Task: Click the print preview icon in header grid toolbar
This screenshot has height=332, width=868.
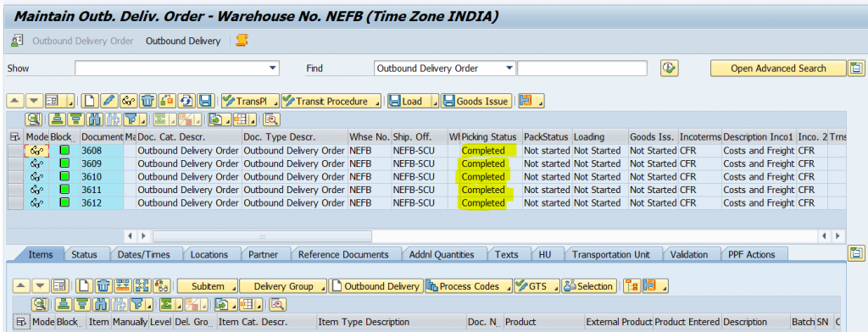Action: tap(272, 119)
